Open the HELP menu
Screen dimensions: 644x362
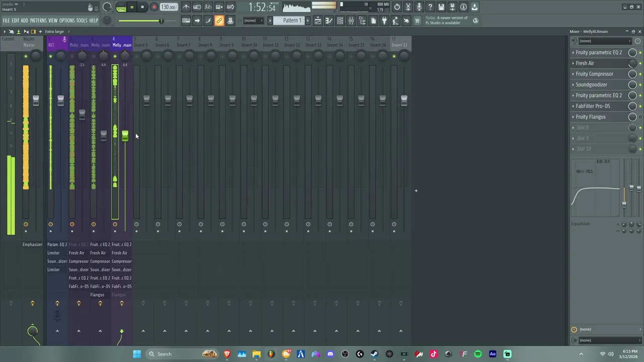[94, 21]
